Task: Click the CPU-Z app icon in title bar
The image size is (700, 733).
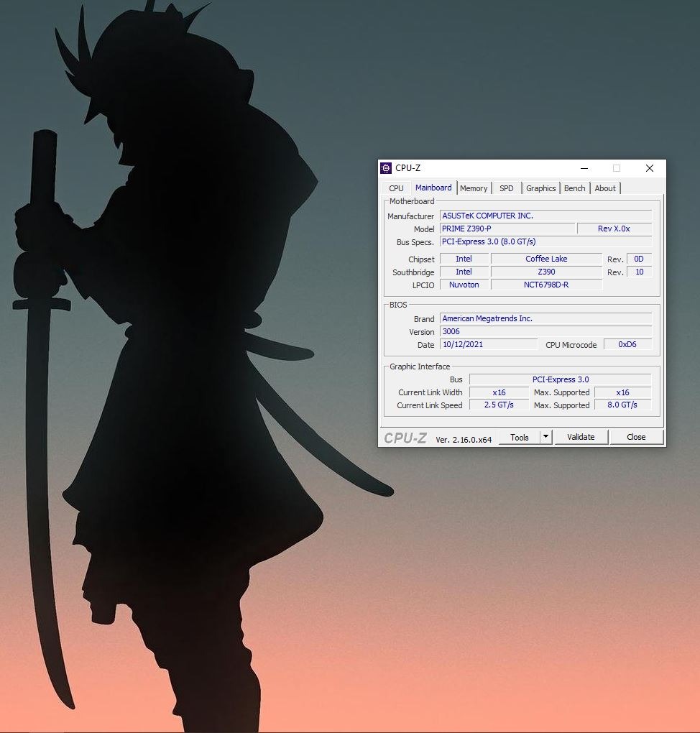Action: pyautogui.click(x=386, y=168)
